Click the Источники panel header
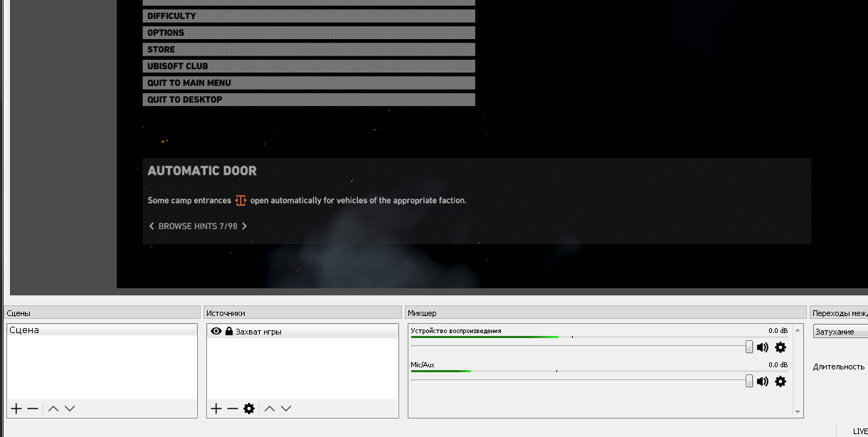 [x=302, y=313]
